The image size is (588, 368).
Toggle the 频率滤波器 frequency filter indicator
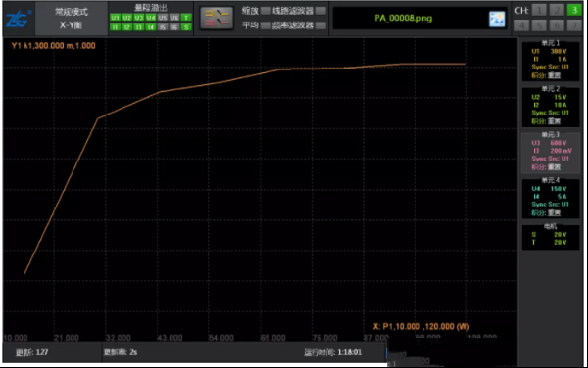[x=320, y=25]
